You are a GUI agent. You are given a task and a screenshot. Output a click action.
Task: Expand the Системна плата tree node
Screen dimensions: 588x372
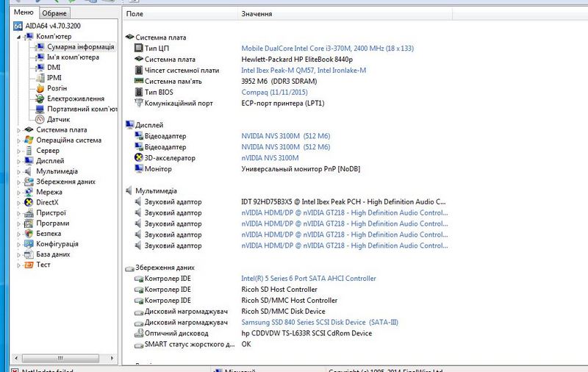20,130
